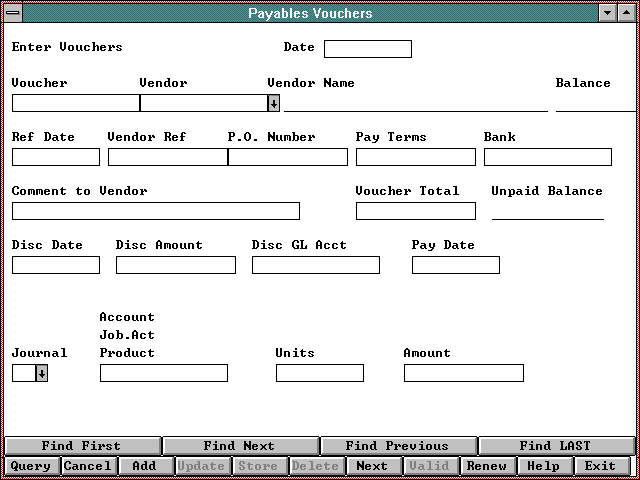This screenshot has height=480, width=640.
Task: Focus the Disc GL Acct field
Action: coord(315,265)
